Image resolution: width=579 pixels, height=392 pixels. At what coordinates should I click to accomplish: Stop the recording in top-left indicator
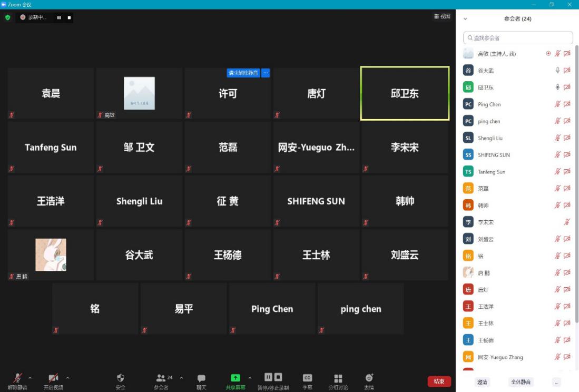[x=69, y=17]
